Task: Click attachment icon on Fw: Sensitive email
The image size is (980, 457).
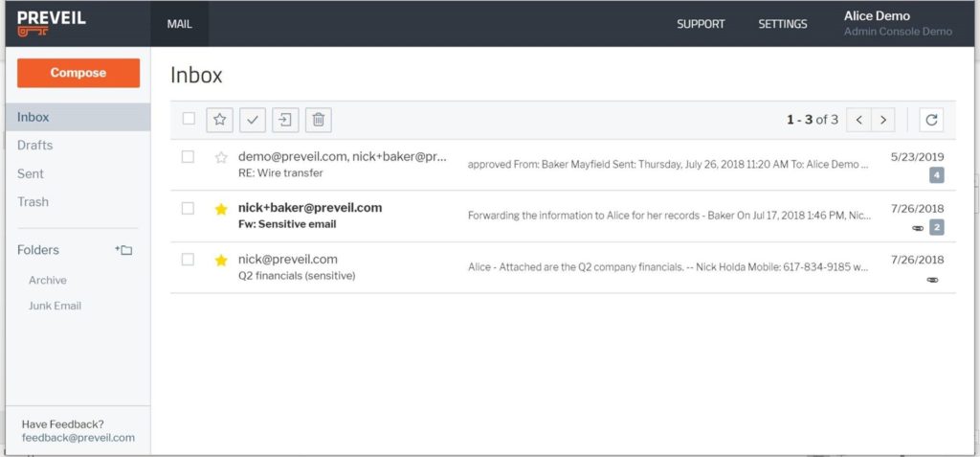Action: click(x=918, y=228)
